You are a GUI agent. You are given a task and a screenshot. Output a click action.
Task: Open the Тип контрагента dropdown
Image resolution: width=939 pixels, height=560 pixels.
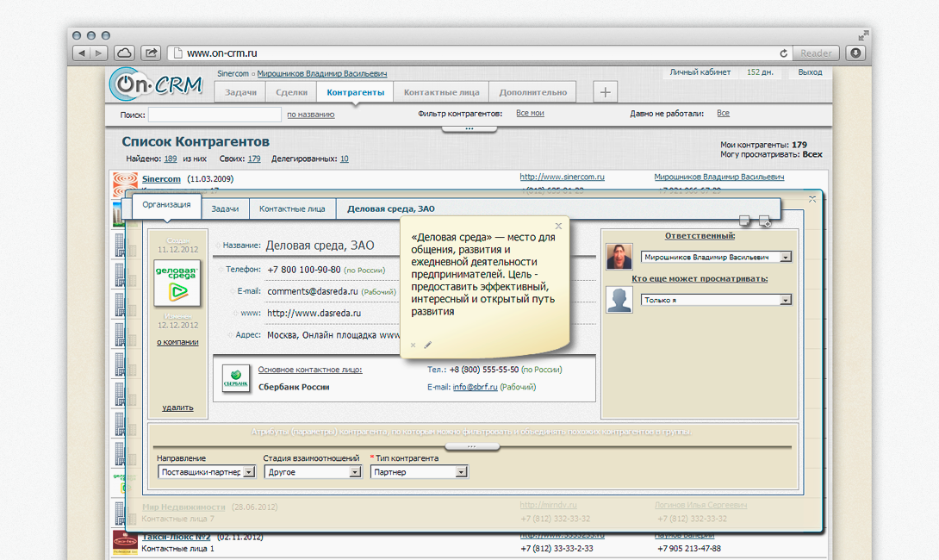point(420,472)
